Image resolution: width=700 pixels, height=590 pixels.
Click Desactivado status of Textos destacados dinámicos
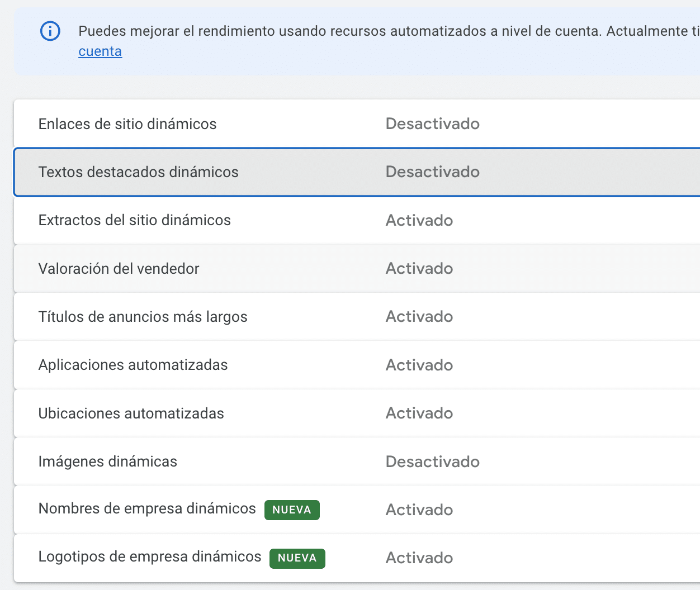pyautogui.click(x=432, y=172)
